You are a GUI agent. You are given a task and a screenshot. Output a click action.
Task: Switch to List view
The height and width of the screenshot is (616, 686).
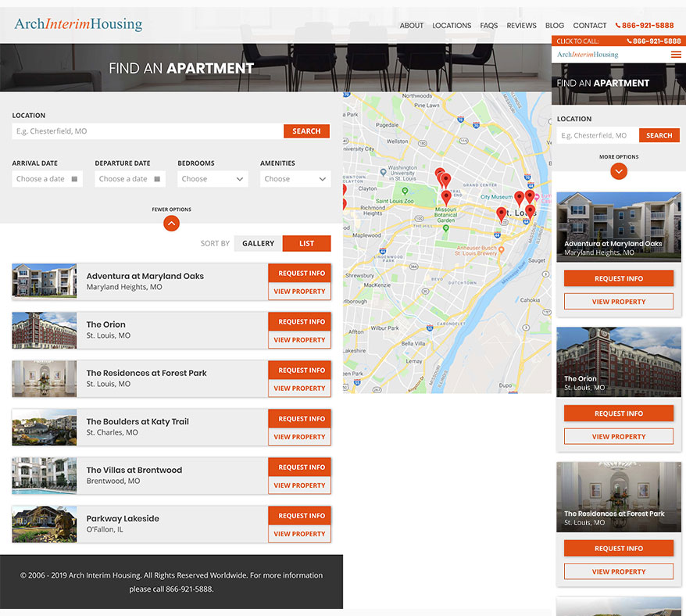307,243
